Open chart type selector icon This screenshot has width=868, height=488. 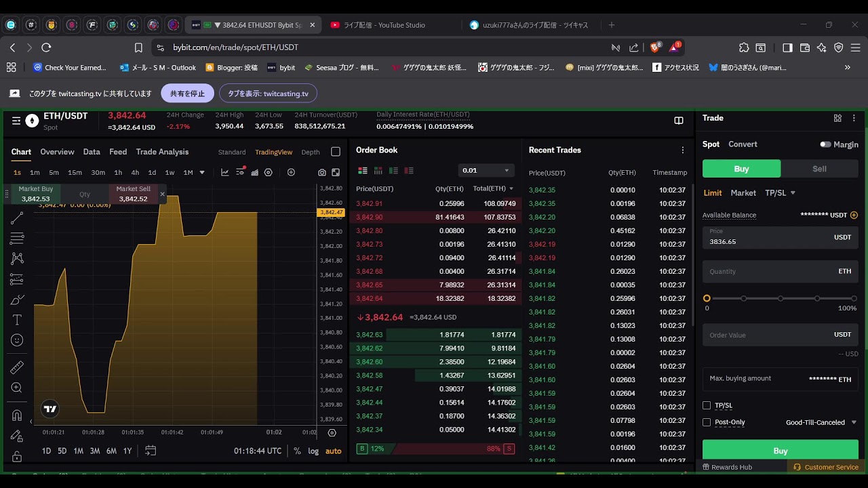(x=225, y=172)
